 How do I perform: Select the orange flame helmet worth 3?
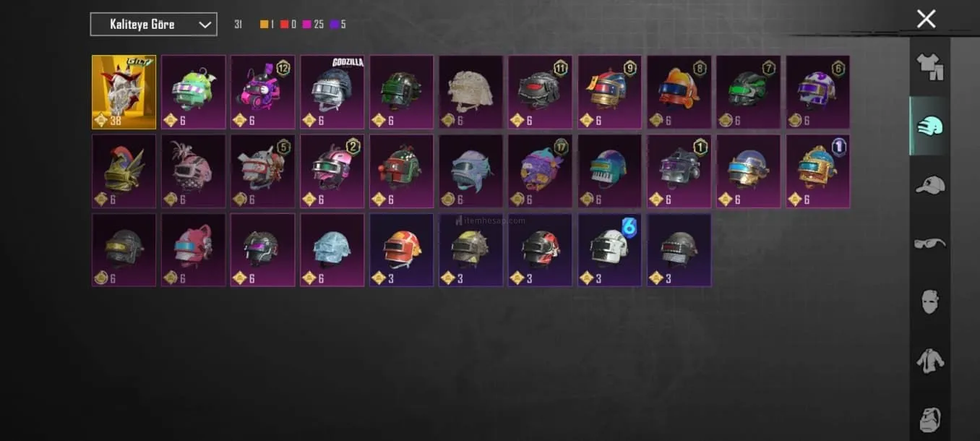pyautogui.click(x=401, y=250)
